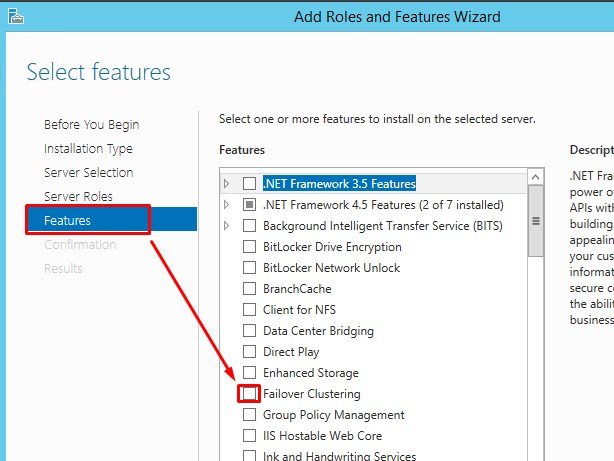614x461 pixels.
Task: Open the Server Selection step
Action: pyautogui.click(x=88, y=173)
